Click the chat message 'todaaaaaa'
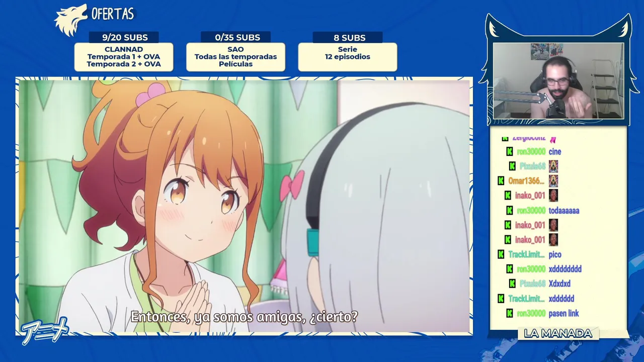 tap(563, 210)
